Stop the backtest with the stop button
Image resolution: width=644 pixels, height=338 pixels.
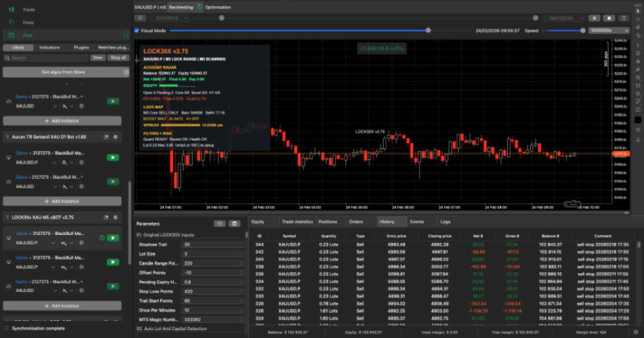click(x=609, y=18)
